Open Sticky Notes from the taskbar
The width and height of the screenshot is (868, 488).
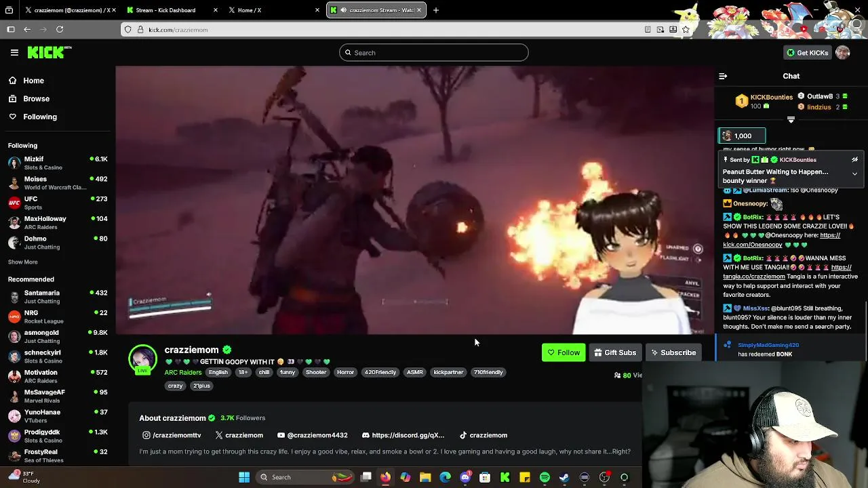point(525,477)
